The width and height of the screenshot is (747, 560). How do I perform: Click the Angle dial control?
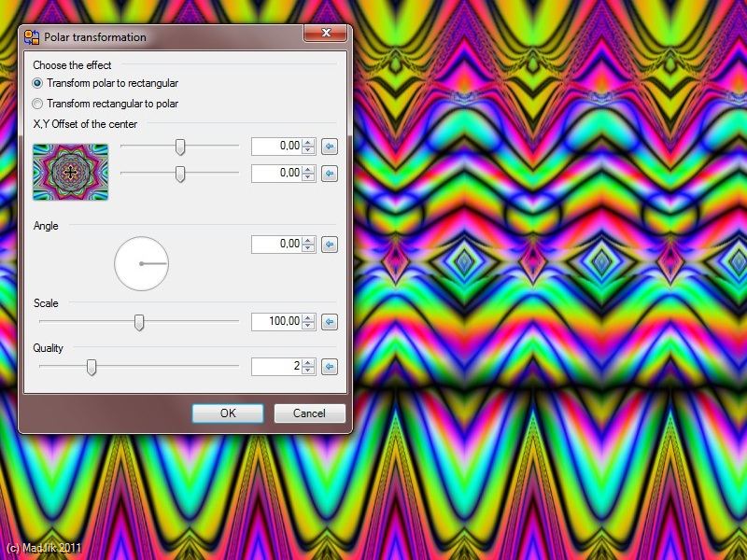[142, 263]
